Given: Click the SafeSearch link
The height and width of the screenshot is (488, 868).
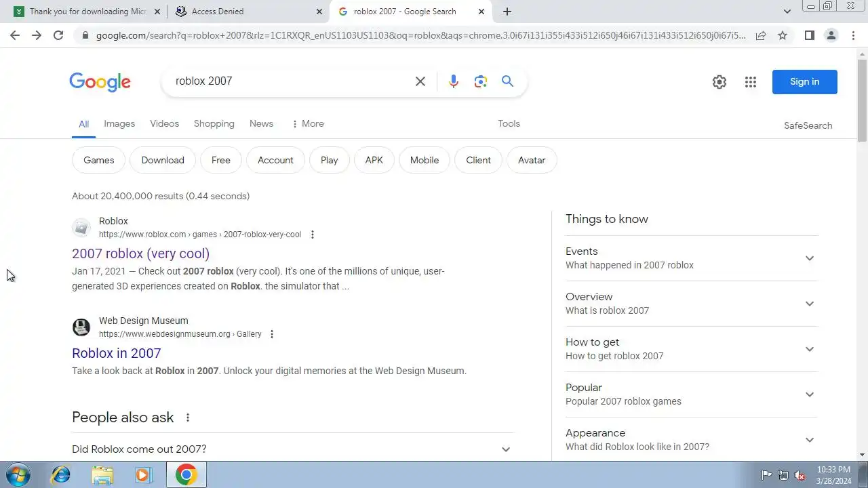Looking at the screenshot, I should (x=808, y=125).
